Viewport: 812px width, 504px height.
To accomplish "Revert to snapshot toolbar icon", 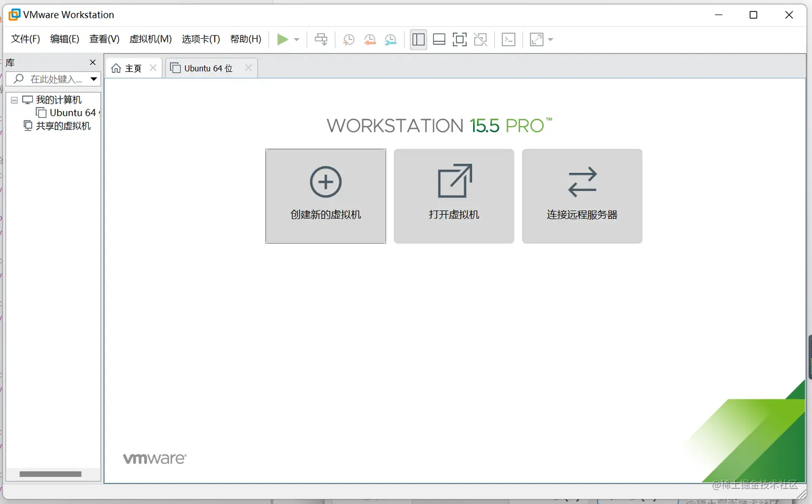I will (369, 39).
